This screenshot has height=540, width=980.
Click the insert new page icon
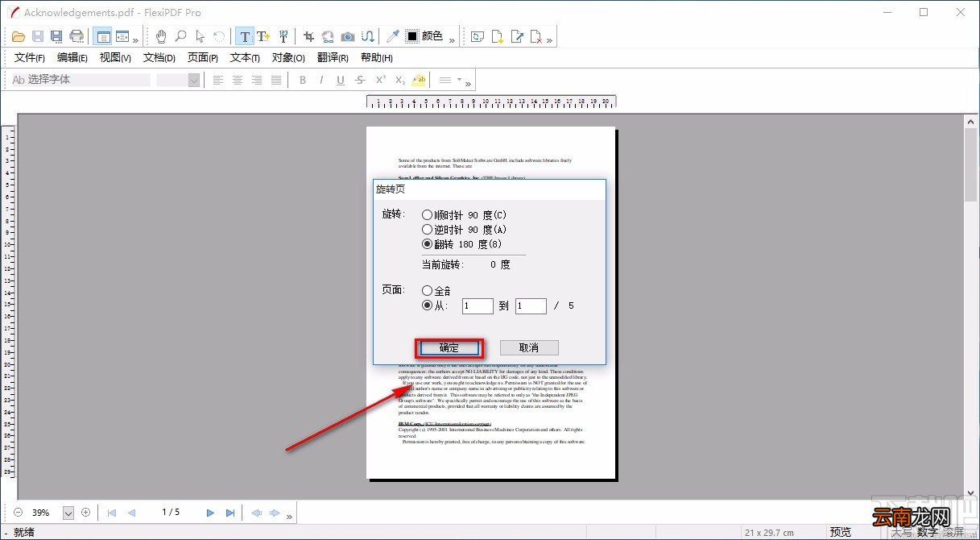pyautogui.click(x=498, y=36)
